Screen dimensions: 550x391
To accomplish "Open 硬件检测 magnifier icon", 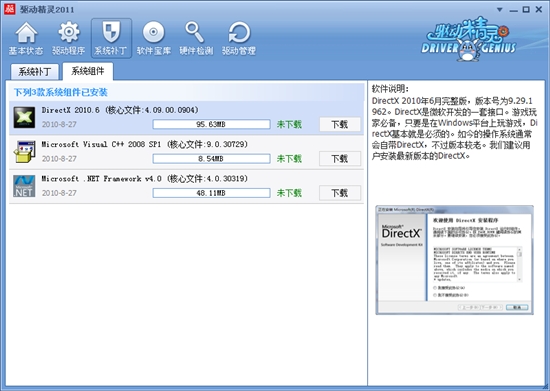I will tap(196, 39).
